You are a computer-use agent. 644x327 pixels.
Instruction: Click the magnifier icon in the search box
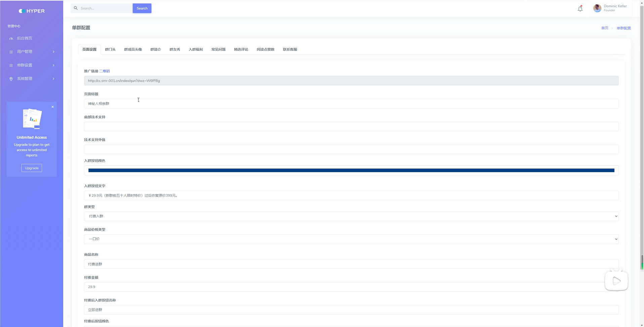coord(76,8)
